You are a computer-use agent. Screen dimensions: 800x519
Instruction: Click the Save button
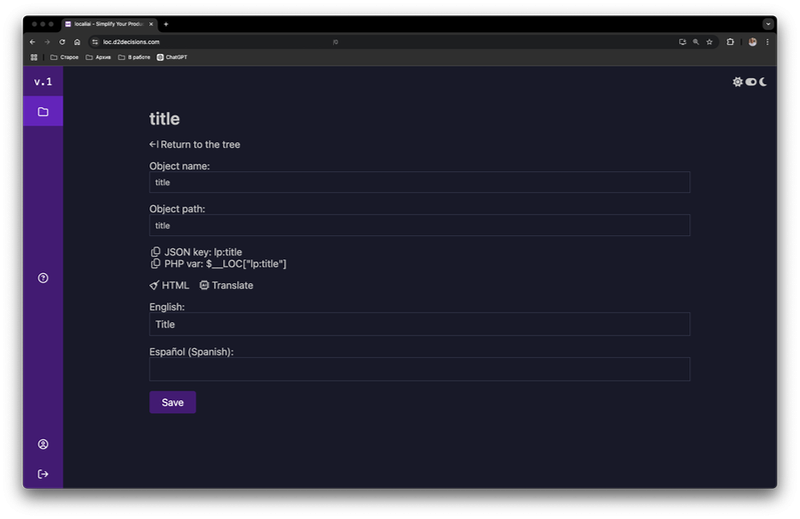coord(172,402)
